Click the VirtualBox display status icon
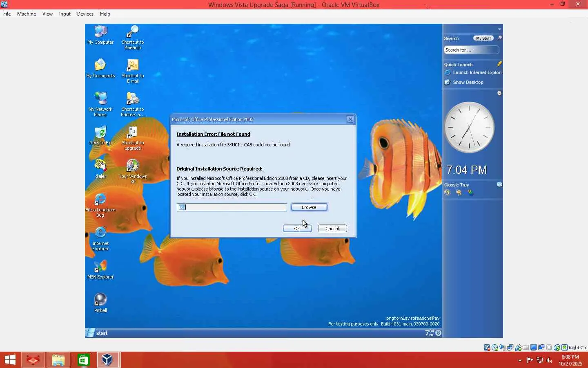The image size is (588, 368). click(534, 348)
